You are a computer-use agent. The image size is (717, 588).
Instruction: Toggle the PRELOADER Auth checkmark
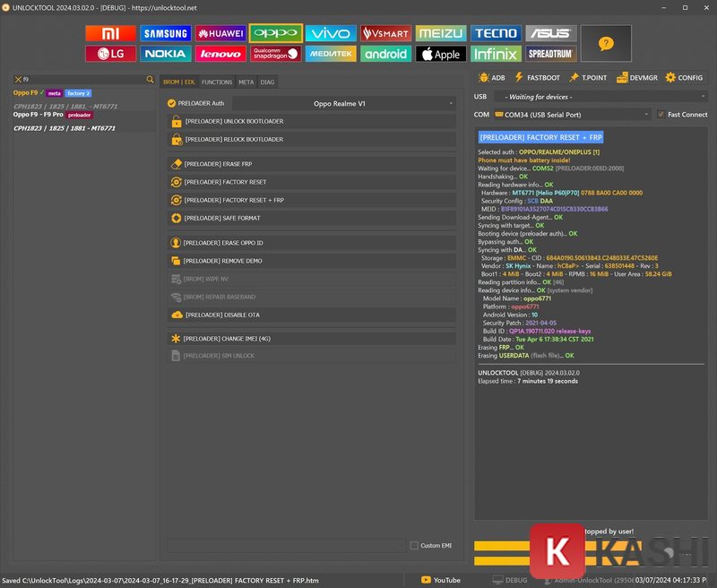pos(172,103)
